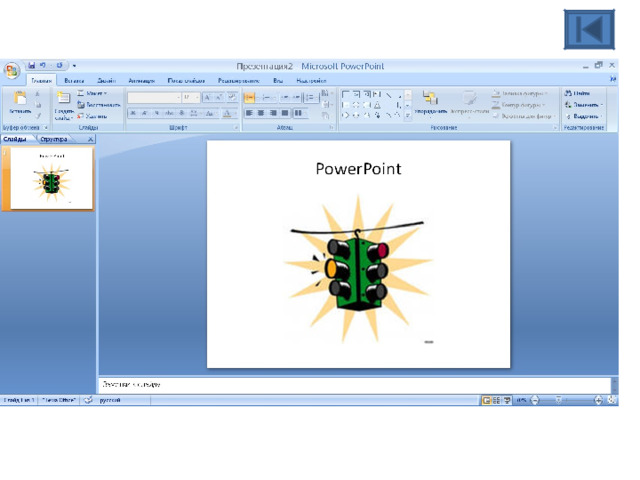Toggle Strikethrough (abc) formatting

click(169, 113)
